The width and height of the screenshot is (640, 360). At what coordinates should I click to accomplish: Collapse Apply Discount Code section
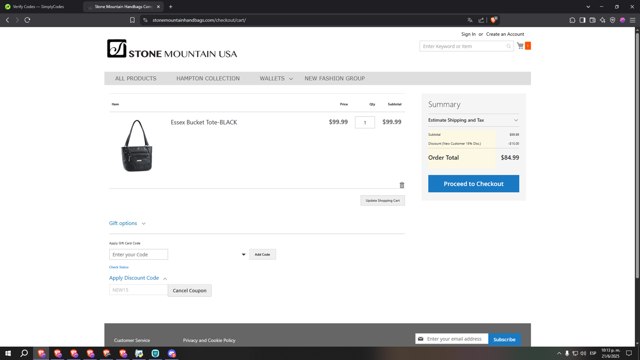138,278
